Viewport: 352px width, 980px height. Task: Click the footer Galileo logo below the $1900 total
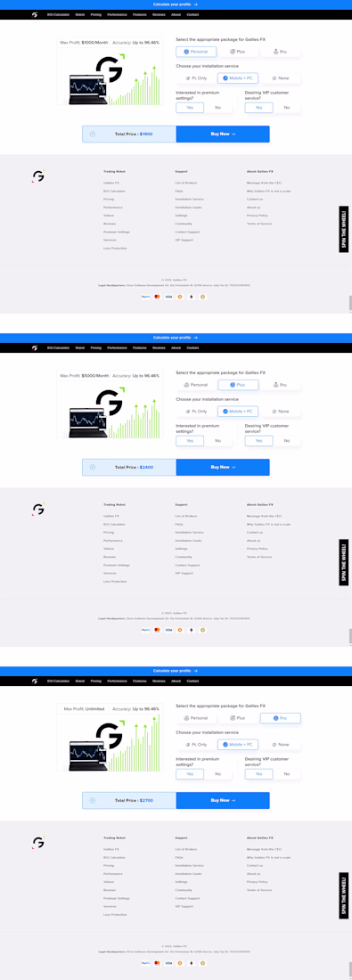pyautogui.click(x=38, y=176)
